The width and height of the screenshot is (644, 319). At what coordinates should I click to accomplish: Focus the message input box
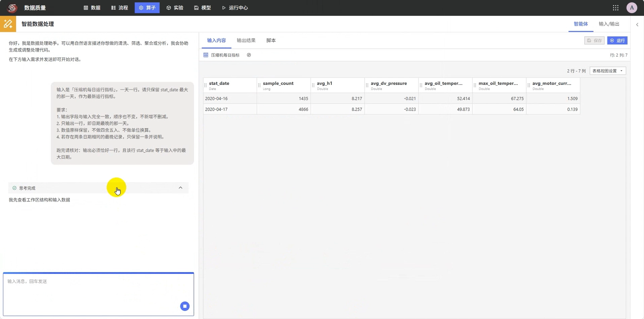click(99, 294)
